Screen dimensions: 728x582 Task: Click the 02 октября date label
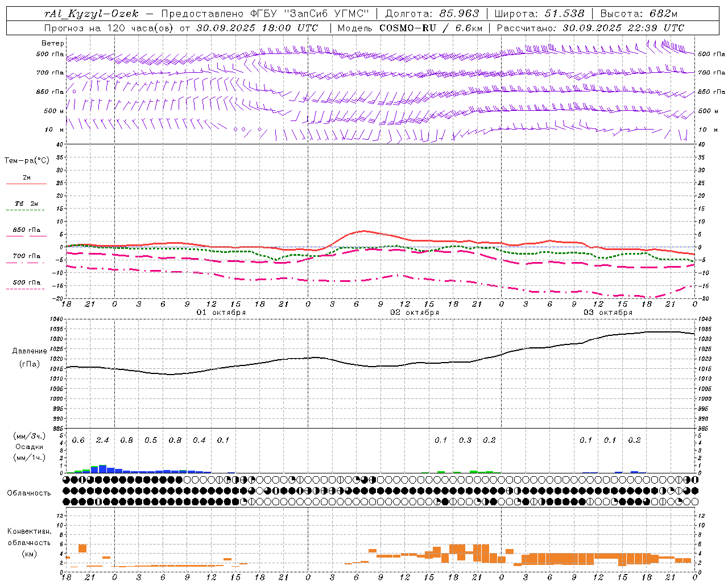click(x=415, y=313)
